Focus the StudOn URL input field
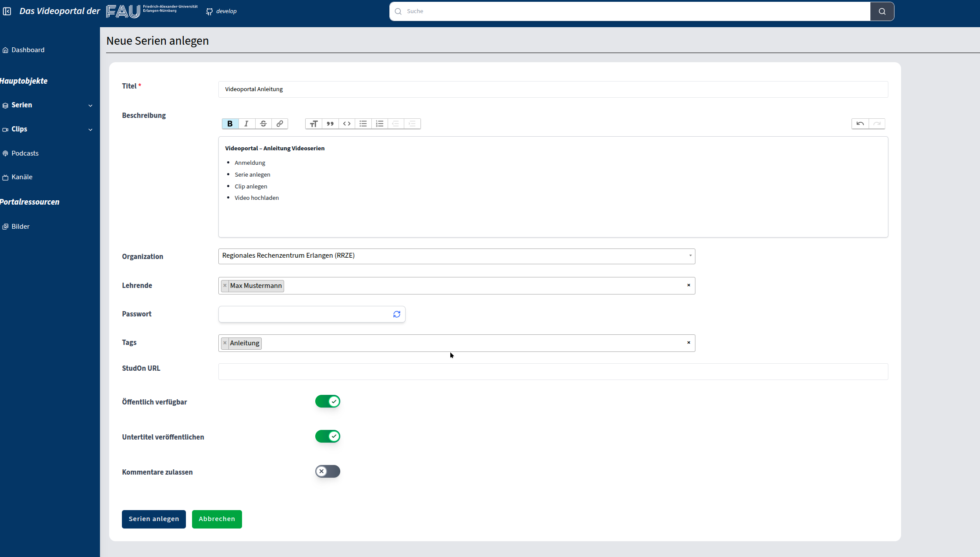The image size is (980, 557). tap(553, 372)
